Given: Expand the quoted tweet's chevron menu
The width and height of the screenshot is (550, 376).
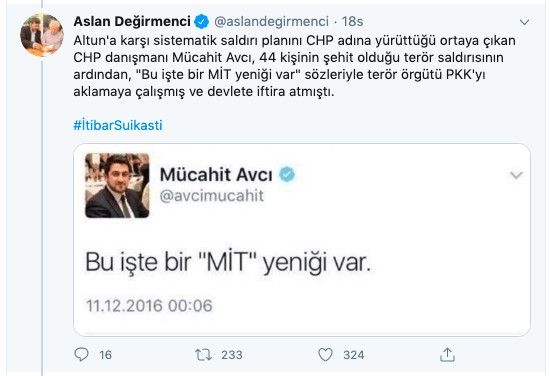Looking at the screenshot, I should [516, 175].
